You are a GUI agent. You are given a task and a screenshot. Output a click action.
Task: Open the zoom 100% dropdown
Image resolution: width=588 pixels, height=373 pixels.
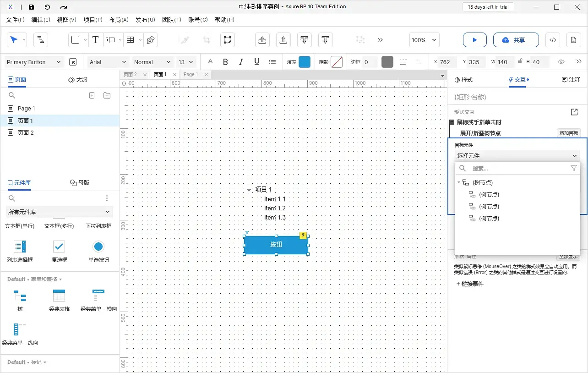[x=425, y=40]
